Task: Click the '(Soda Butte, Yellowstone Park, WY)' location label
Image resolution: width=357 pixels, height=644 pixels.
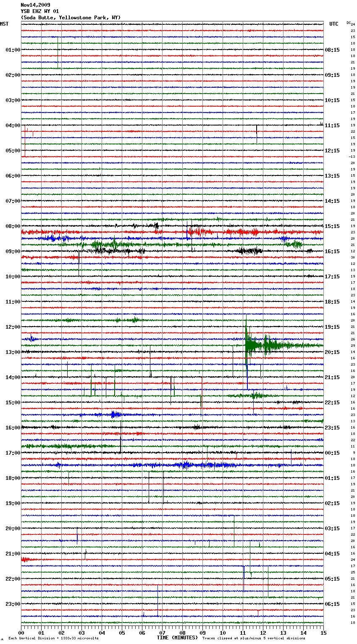Action: [71, 18]
